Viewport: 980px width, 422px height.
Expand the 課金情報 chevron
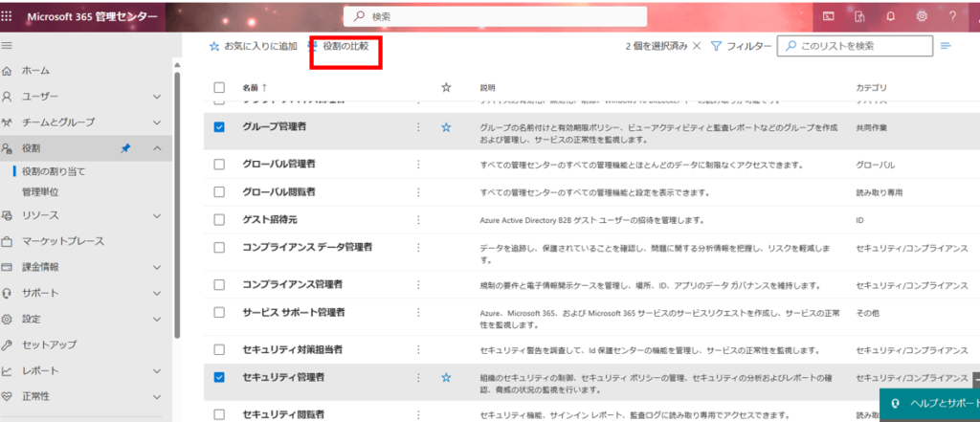[x=157, y=267]
